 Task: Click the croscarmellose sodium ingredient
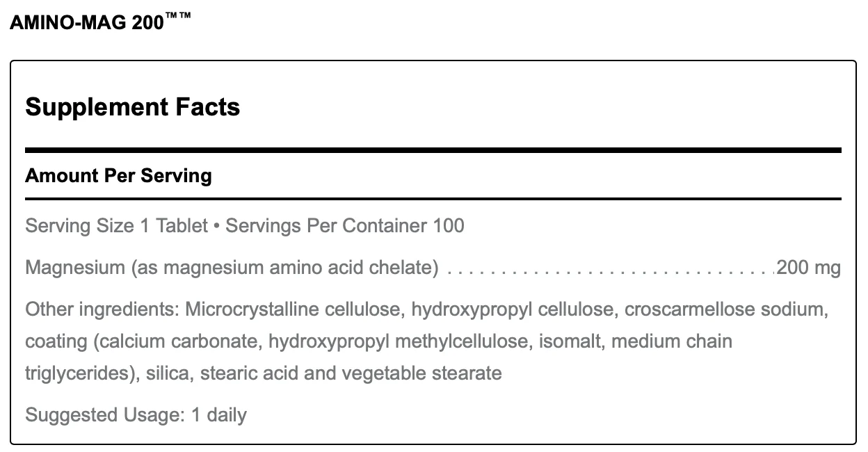[726, 309]
